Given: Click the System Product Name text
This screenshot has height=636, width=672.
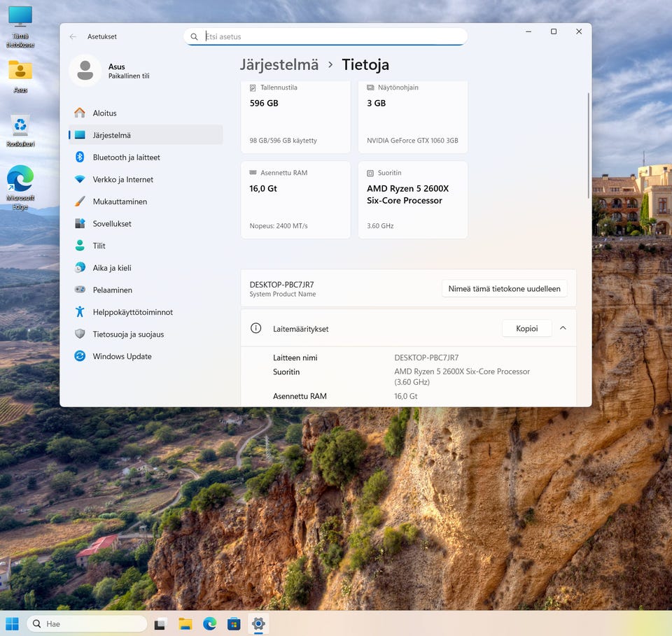Looking at the screenshot, I should pos(283,294).
